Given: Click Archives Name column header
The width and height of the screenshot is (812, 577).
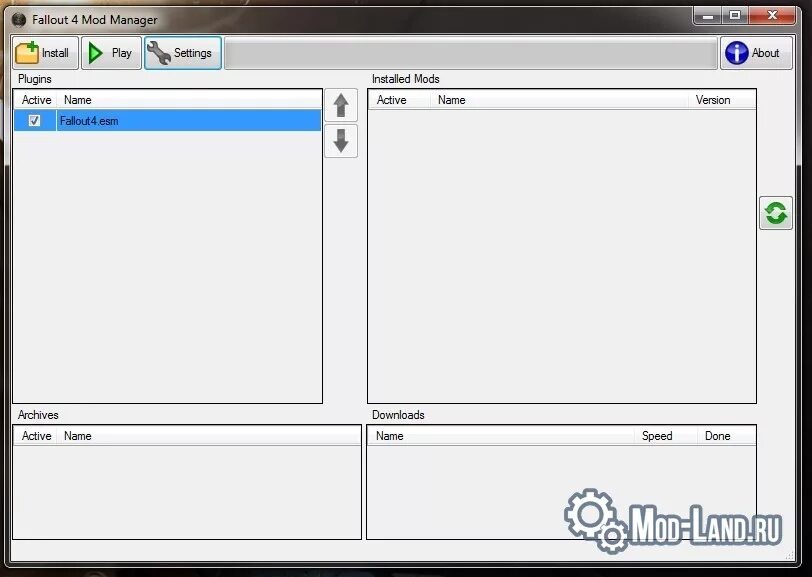Looking at the screenshot, I should (x=208, y=436).
